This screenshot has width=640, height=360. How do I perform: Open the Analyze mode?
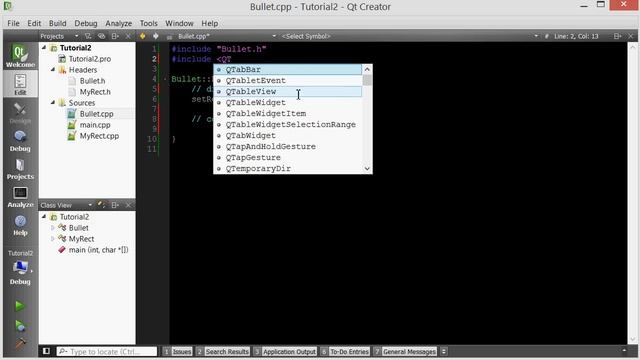(x=20, y=197)
